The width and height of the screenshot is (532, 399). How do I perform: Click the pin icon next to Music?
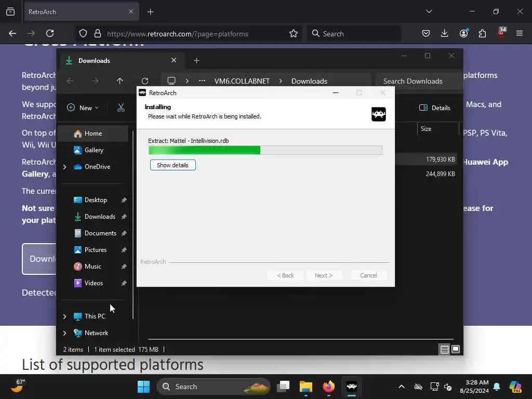coord(124,267)
